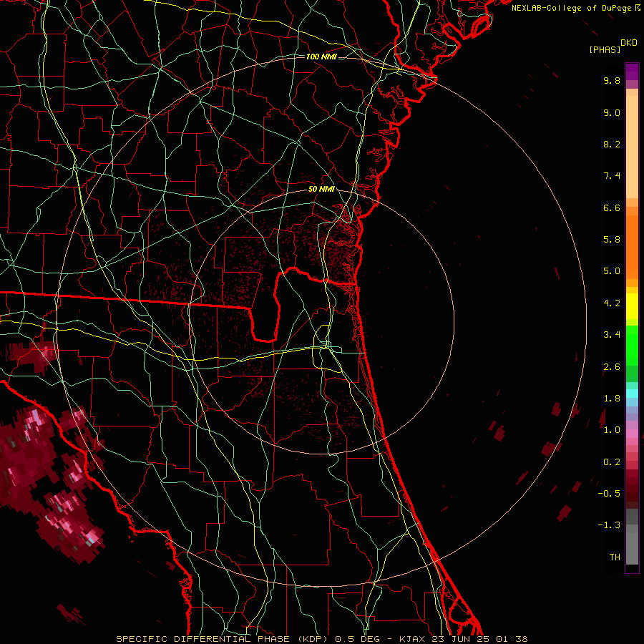Click the SPECIFIC DIFFERENTIAL PHASE (KDP) caption
The height and width of the screenshot is (644, 644).
(221, 639)
